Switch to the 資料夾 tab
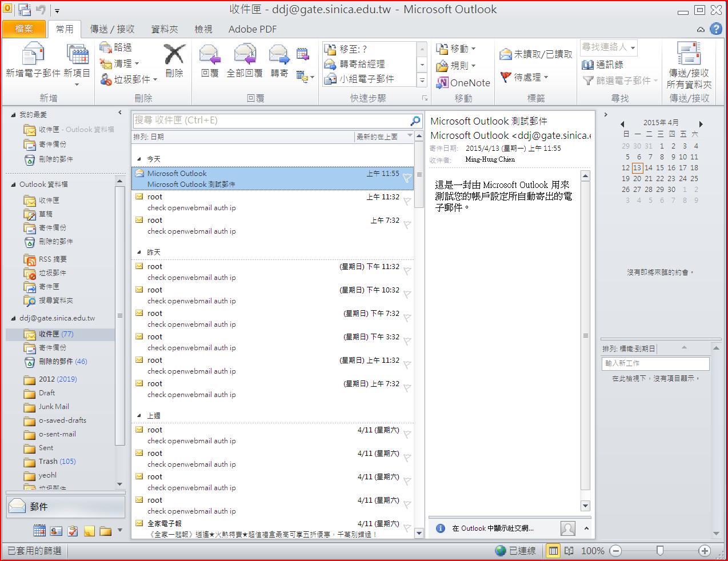The height and width of the screenshot is (561, 728). pyautogui.click(x=164, y=29)
